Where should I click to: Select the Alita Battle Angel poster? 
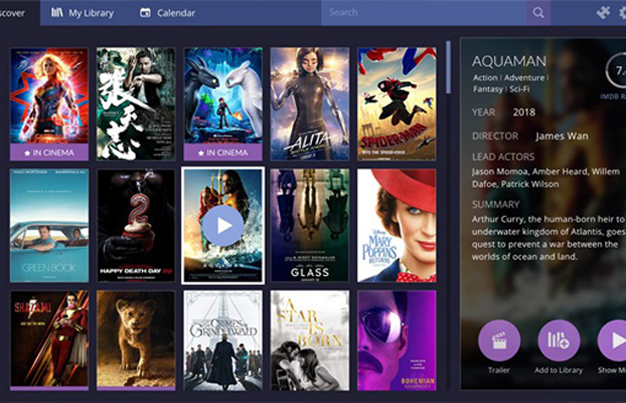310,104
